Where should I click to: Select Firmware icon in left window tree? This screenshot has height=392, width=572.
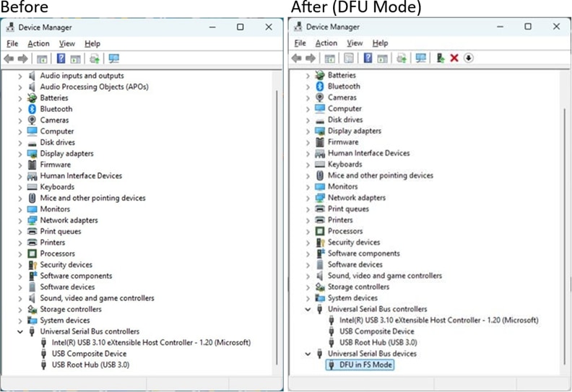[x=32, y=165]
